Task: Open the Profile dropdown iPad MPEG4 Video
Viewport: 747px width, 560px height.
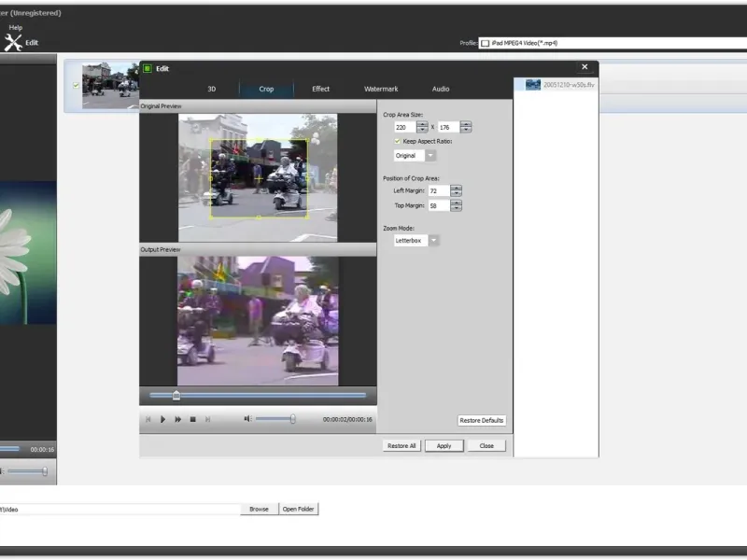Action: pyautogui.click(x=613, y=43)
